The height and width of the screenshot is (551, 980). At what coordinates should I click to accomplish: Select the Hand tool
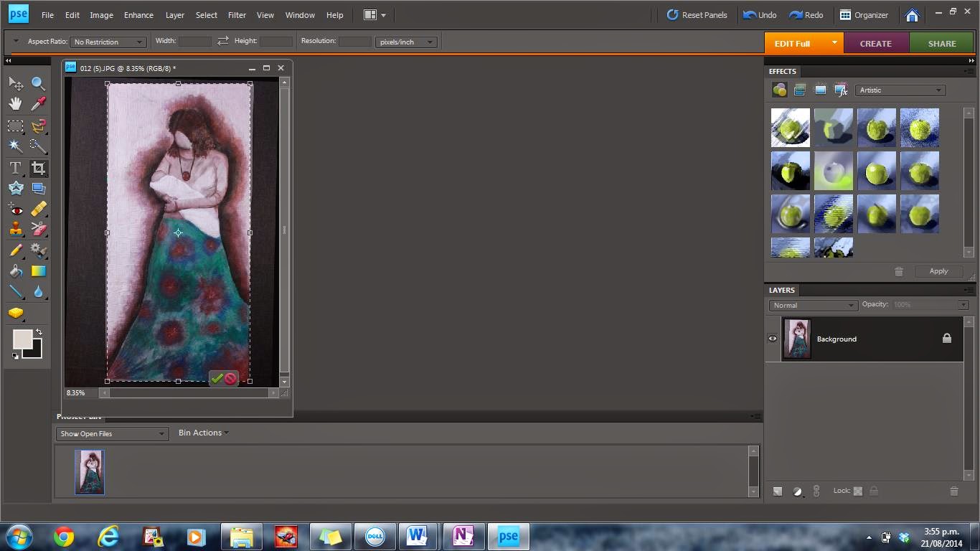click(x=16, y=104)
